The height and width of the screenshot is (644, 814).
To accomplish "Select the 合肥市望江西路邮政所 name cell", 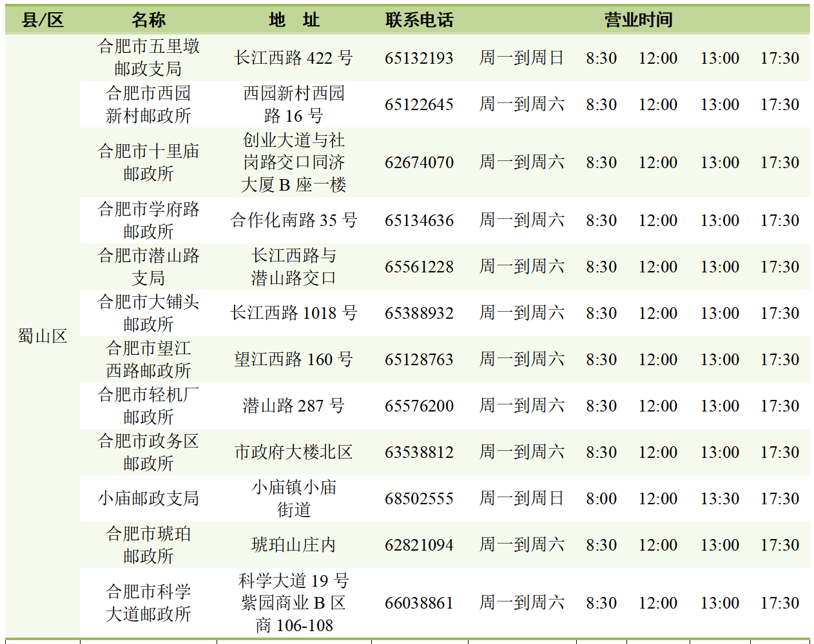I will click(x=148, y=359).
